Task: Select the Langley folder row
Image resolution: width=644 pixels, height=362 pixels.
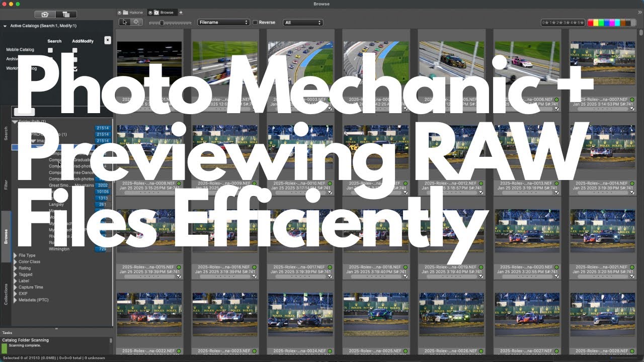Action: pos(63,205)
